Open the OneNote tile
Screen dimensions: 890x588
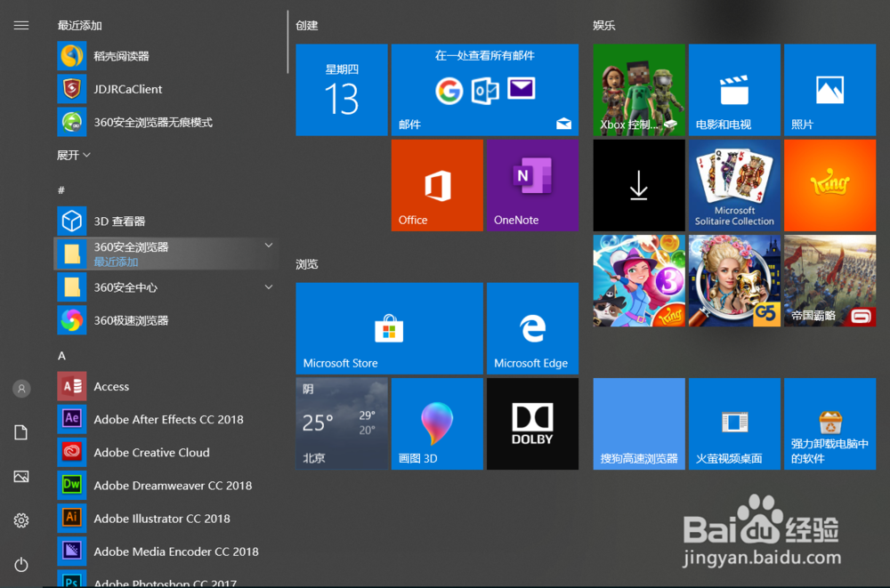[532, 185]
